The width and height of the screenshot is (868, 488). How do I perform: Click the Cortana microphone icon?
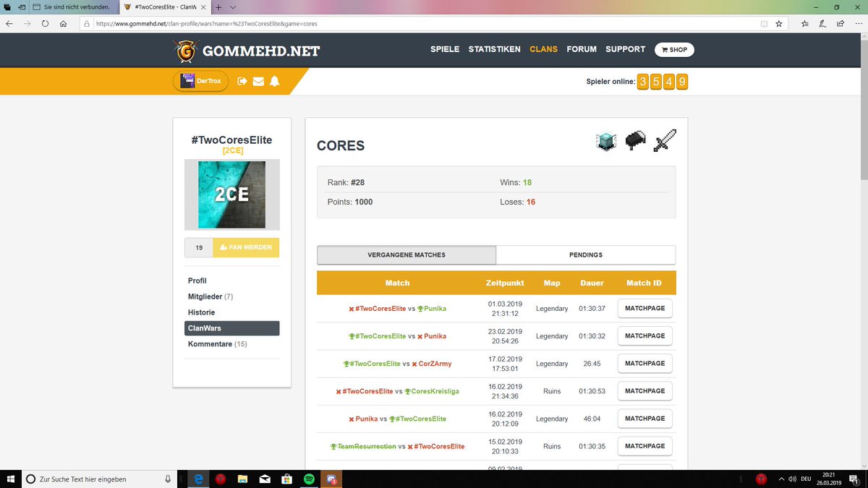[168, 479]
